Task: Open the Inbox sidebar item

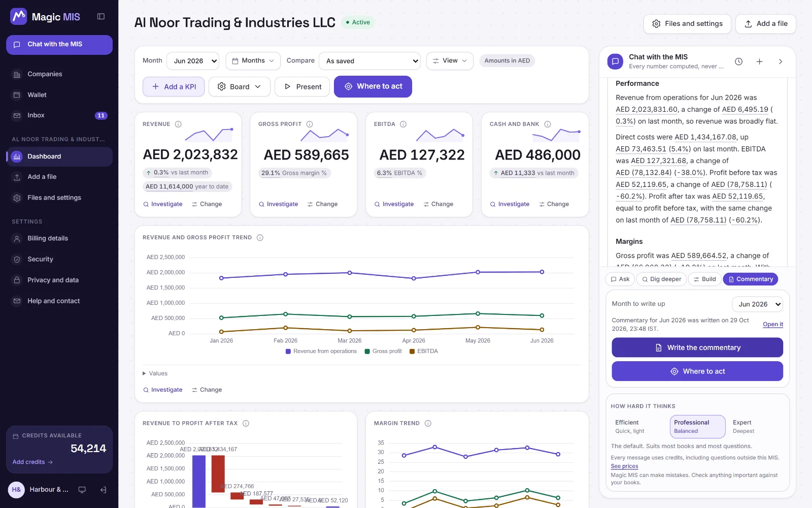Action: click(59, 115)
